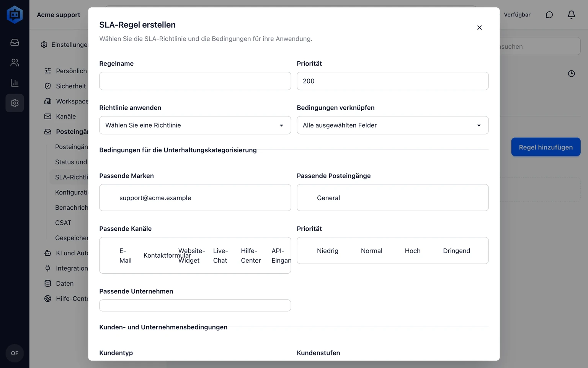Open the chat bubble icon in the header
Image resolution: width=588 pixels, height=368 pixels.
[549, 15]
